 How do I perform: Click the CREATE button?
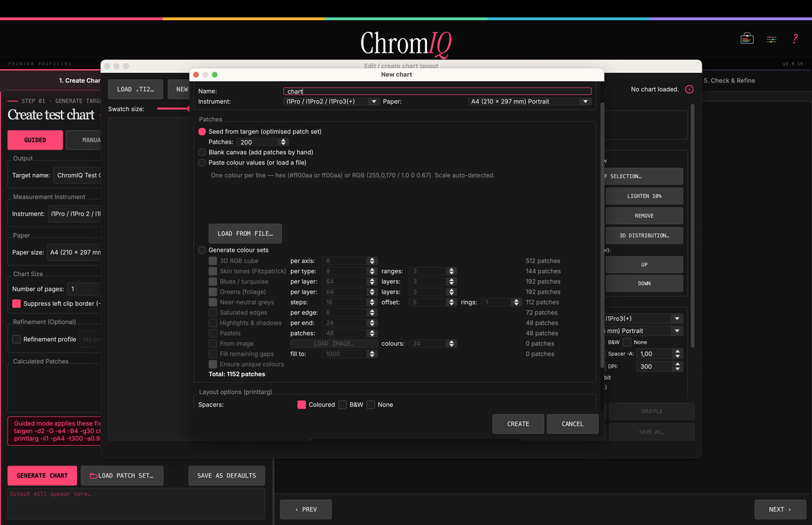click(x=518, y=424)
